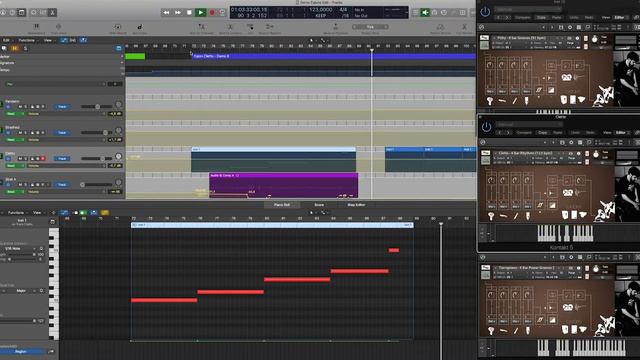
Task: Click Compare in top Kontakt plugin header
Action: (523, 18)
